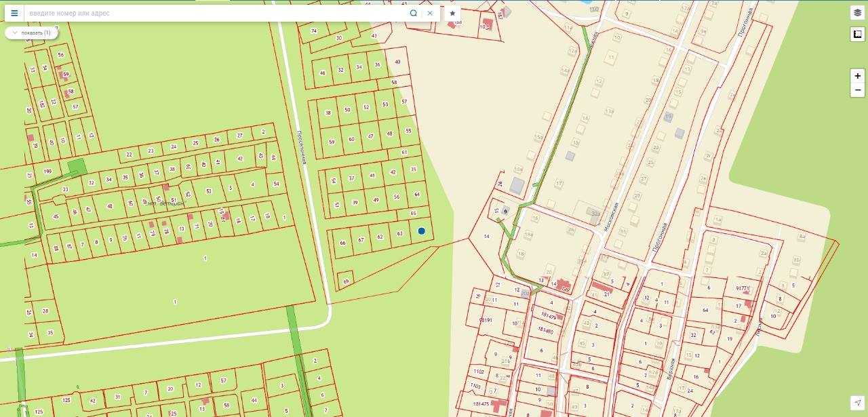Click the "Проселочная" street label
This screenshot has height=417, width=868.
pos(302,146)
